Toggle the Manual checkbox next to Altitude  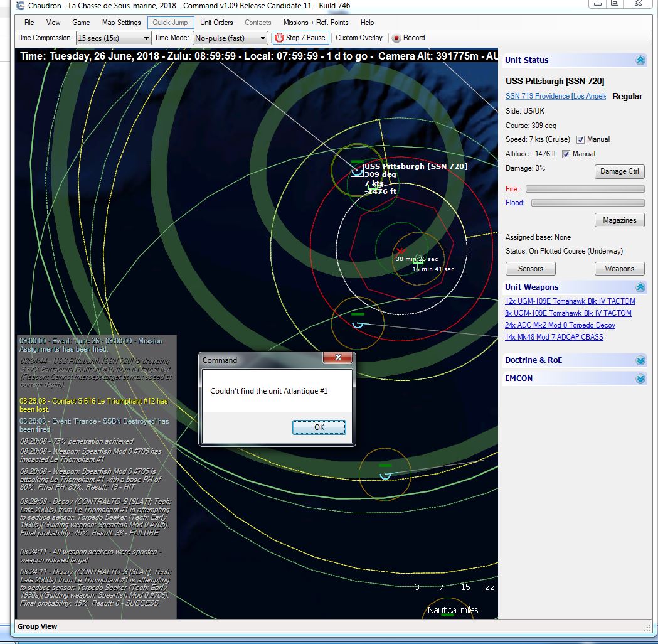point(566,154)
